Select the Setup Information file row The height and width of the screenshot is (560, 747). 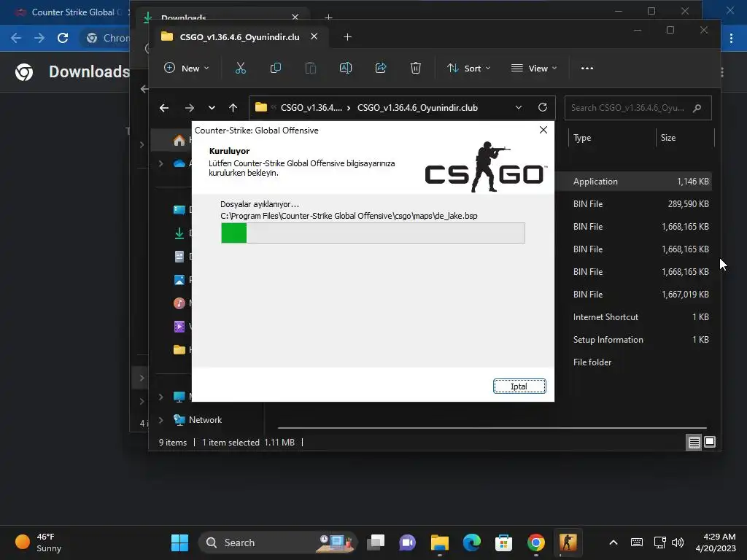(633, 340)
